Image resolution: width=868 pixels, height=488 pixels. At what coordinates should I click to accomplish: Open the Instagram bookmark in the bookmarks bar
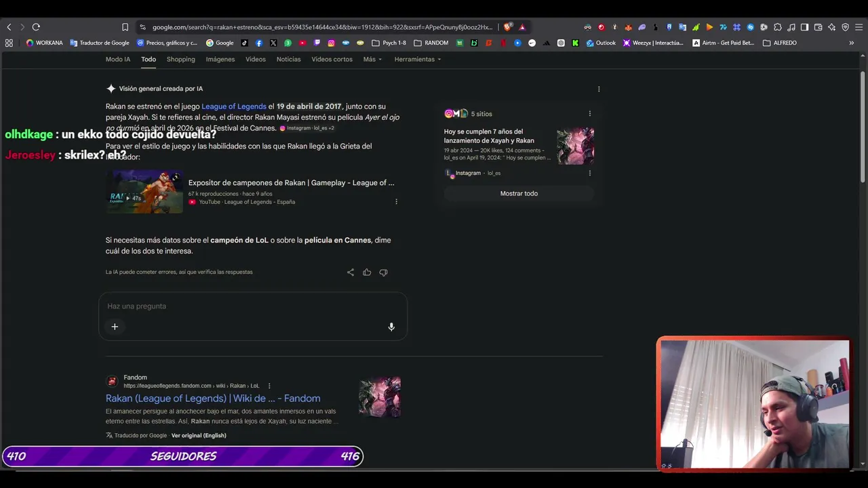pyautogui.click(x=331, y=43)
